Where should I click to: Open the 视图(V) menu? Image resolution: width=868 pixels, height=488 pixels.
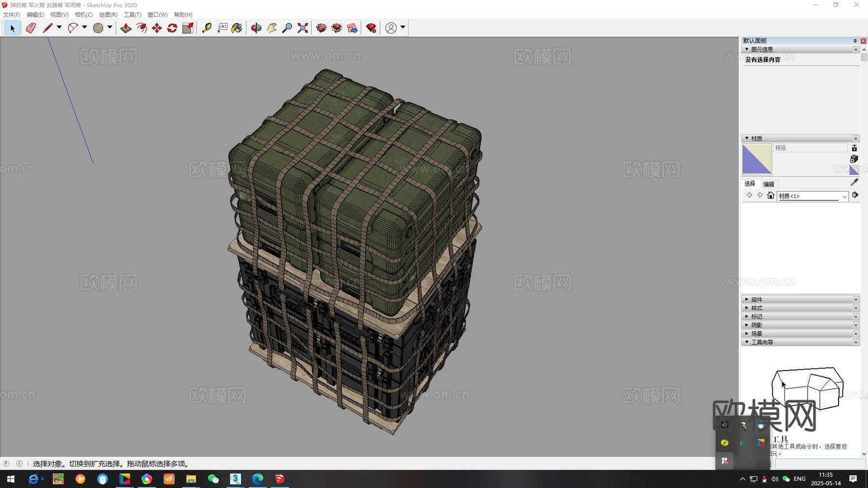59,15
